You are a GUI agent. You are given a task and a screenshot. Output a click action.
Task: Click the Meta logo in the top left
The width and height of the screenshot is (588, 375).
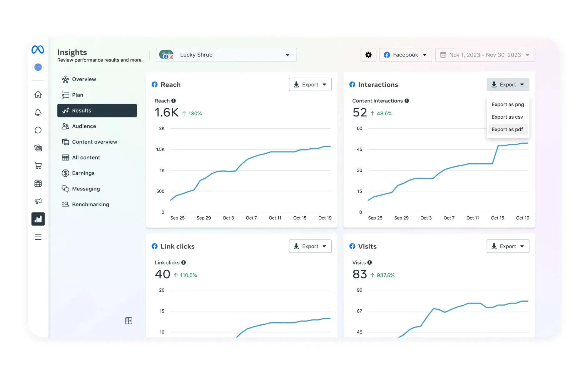pos(38,49)
